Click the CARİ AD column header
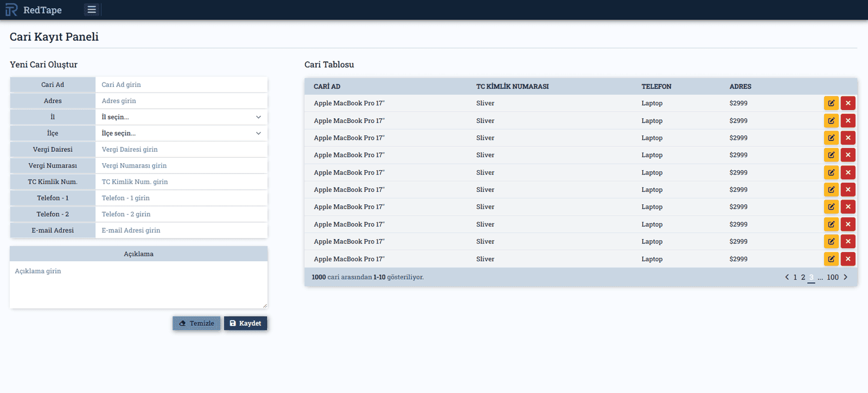This screenshot has width=868, height=393. [x=327, y=87]
